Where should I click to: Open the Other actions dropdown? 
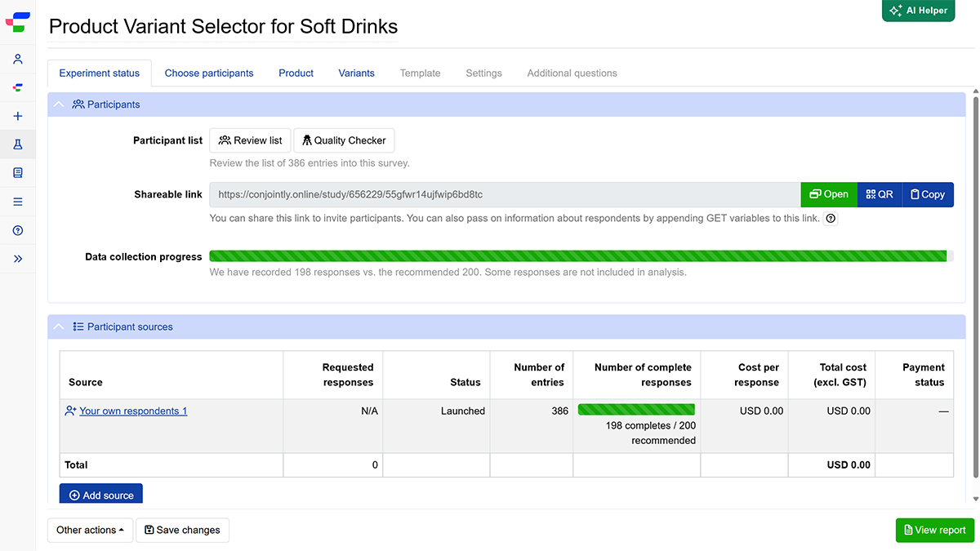[x=90, y=530]
